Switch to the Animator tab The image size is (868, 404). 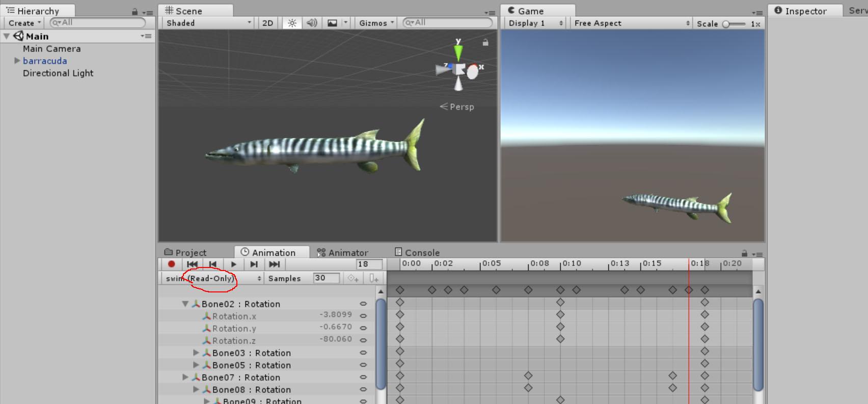point(342,253)
